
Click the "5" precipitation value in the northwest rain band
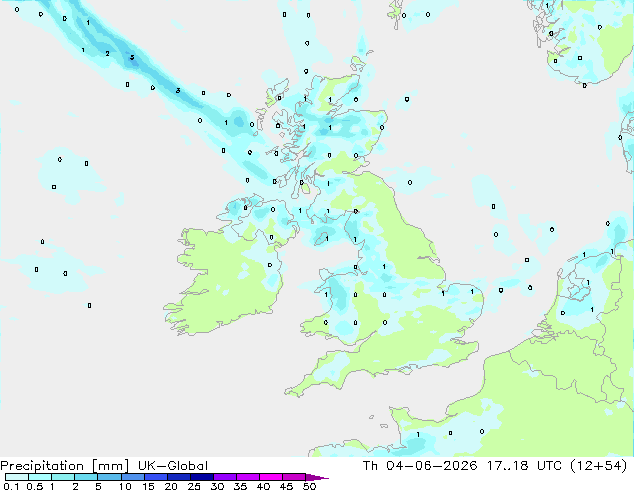click(x=132, y=57)
